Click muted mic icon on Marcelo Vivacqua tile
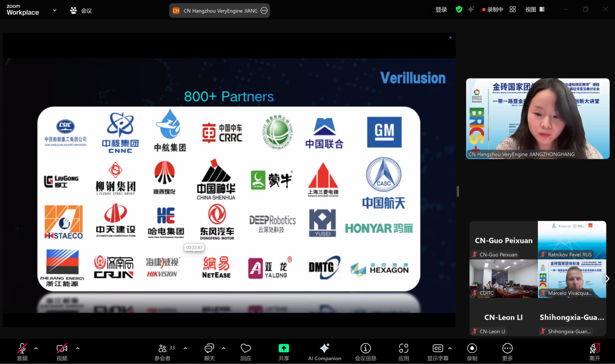The height and width of the screenshot is (364, 615). (543, 293)
